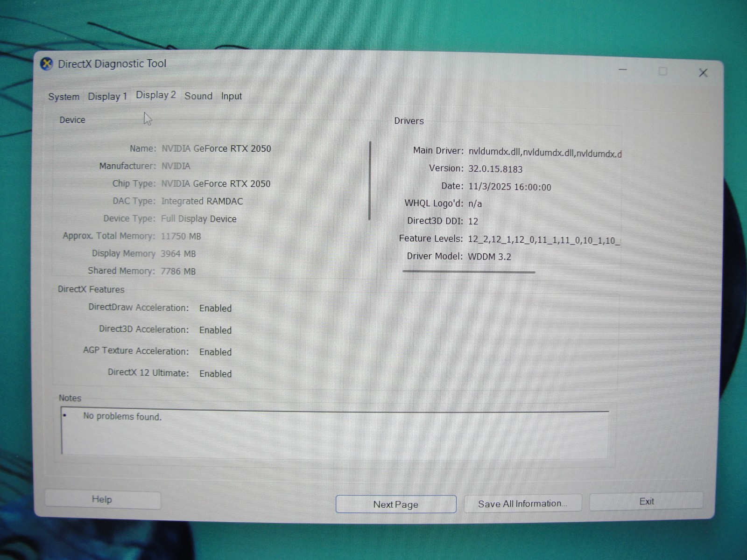Click the driver version 32.0.15.8183
This screenshot has height=560, width=747.
495,169
